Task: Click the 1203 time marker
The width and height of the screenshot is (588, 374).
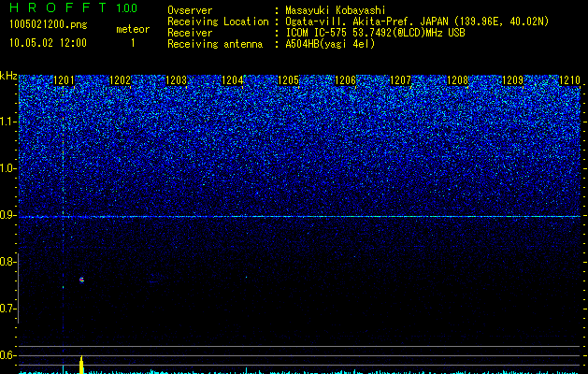Action: click(177, 80)
